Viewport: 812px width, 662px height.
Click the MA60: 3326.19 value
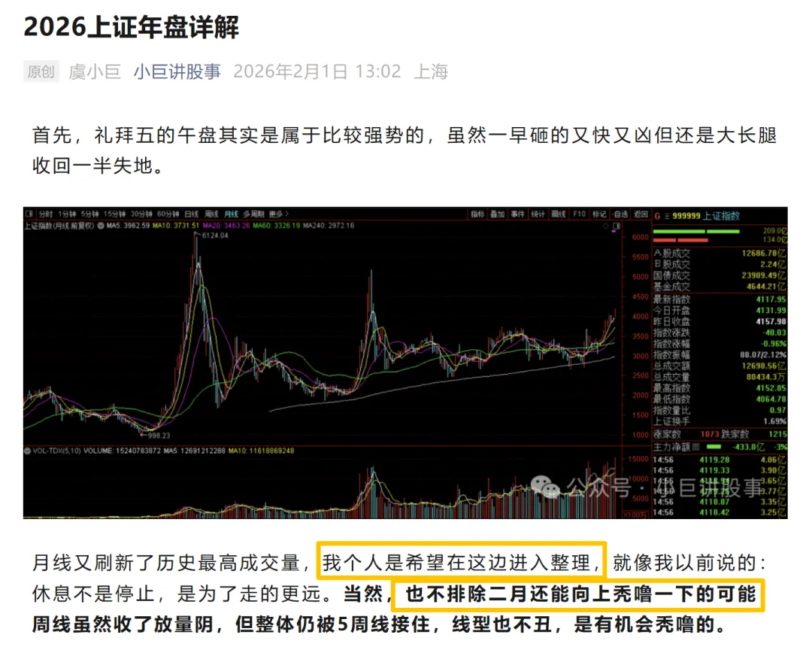(x=277, y=226)
